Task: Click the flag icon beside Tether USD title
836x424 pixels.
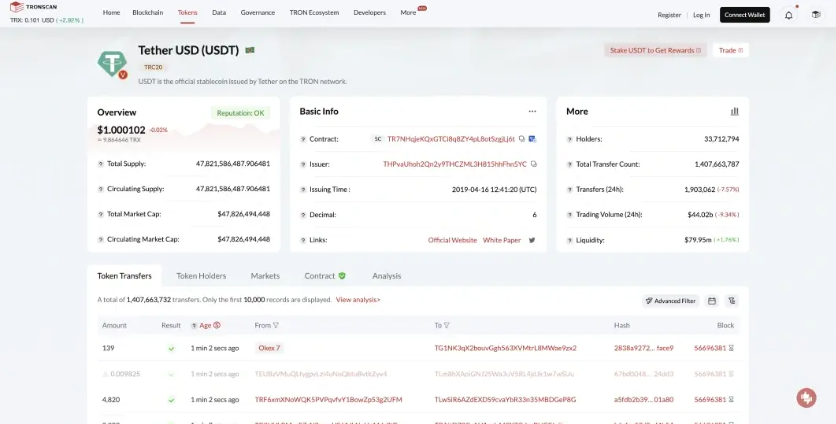Action: coord(250,50)
